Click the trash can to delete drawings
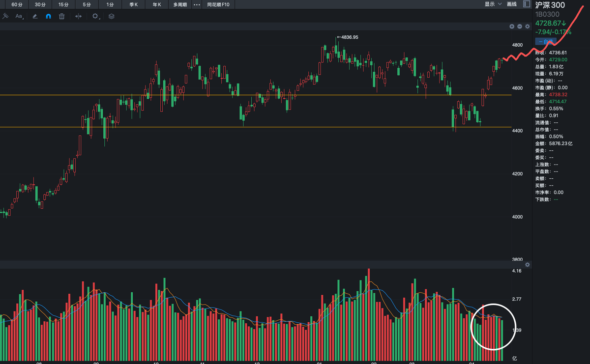Image resolution: width=590 pixels, height=364 pixels. click(x=61, y=16)
